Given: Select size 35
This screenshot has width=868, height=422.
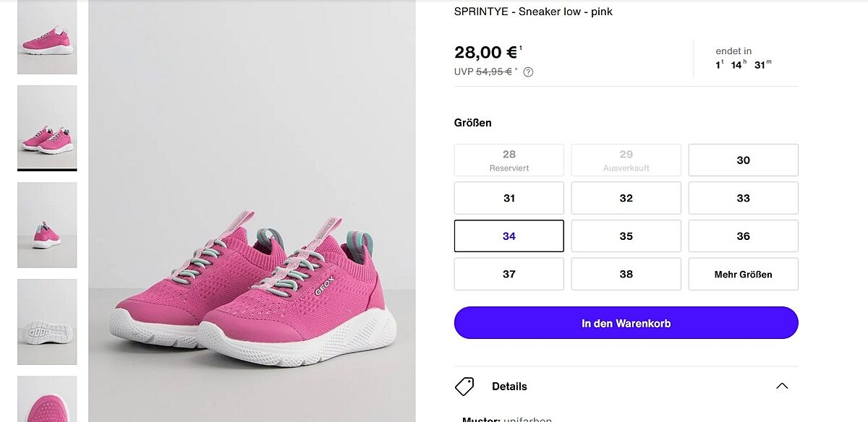Looking at the screenshot, I should click(x=626, y=236).
